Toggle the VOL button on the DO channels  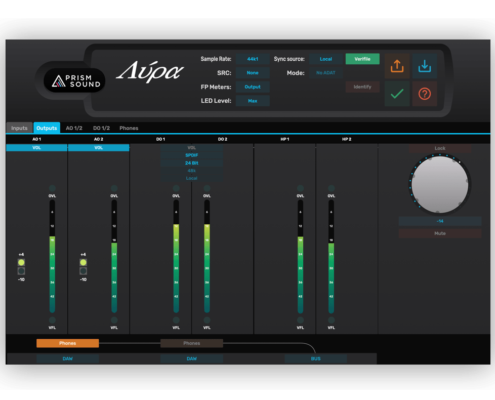point(192,148)
